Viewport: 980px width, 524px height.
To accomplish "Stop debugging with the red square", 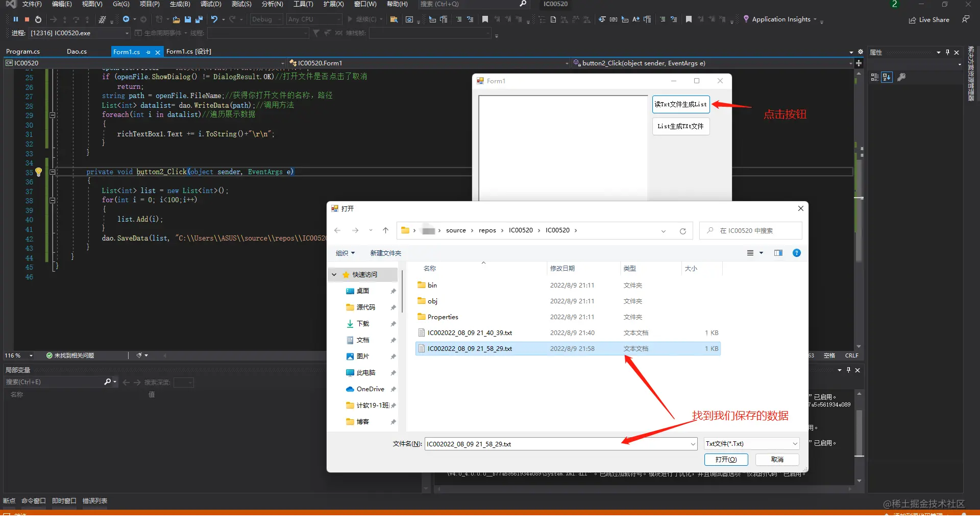I will tap(27, 19).
